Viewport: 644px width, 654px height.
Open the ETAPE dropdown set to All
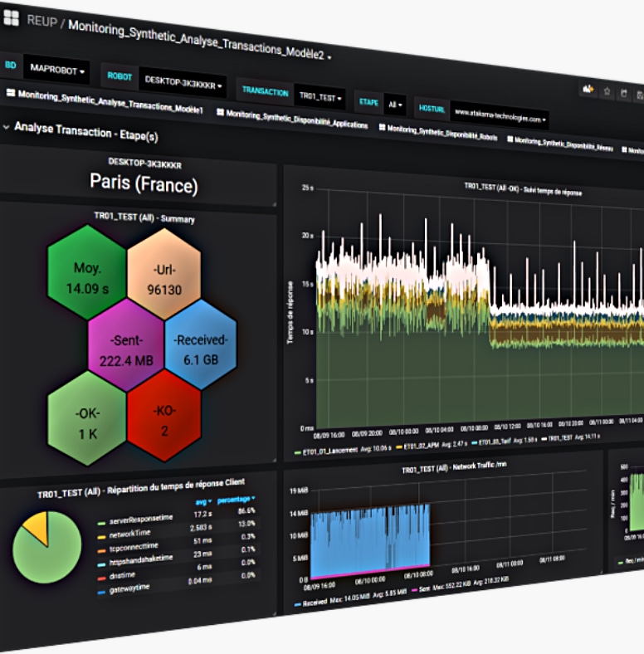[395, 105]
